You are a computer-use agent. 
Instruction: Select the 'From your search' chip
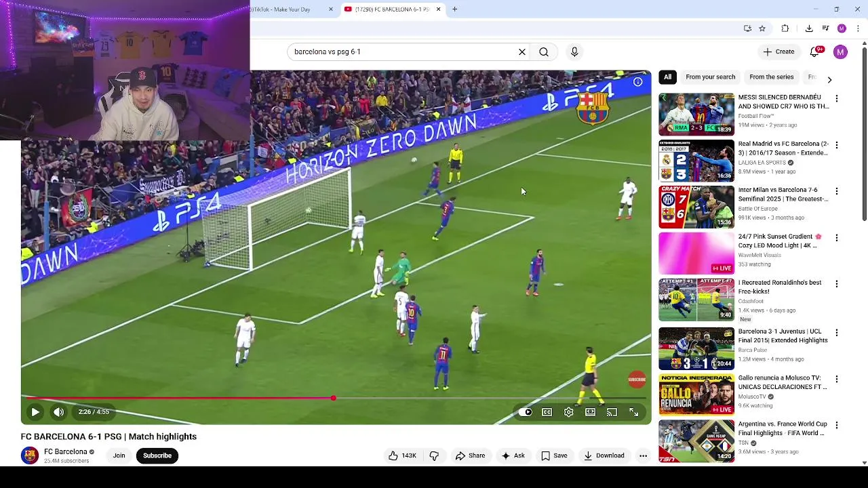710,77
